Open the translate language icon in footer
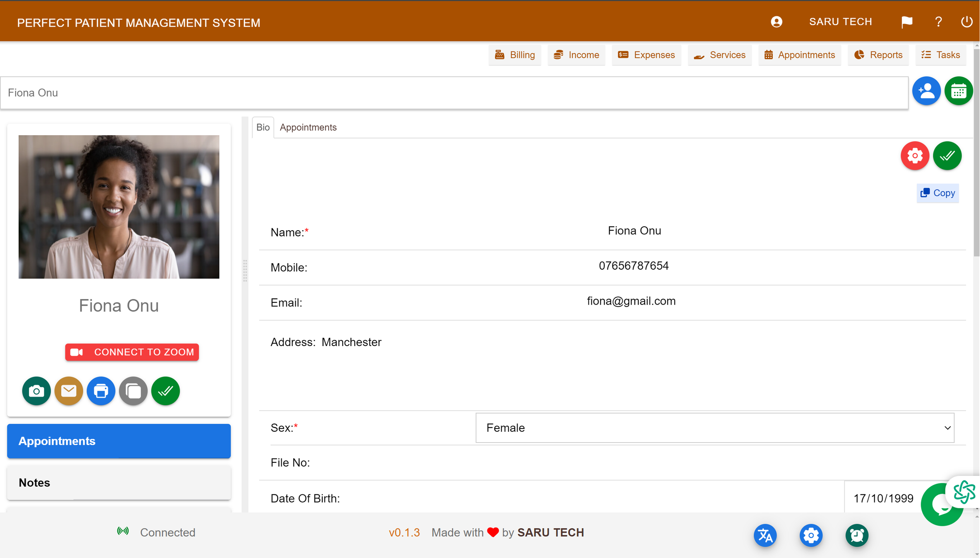Screen dimensions: 980x558 (765, 535)
